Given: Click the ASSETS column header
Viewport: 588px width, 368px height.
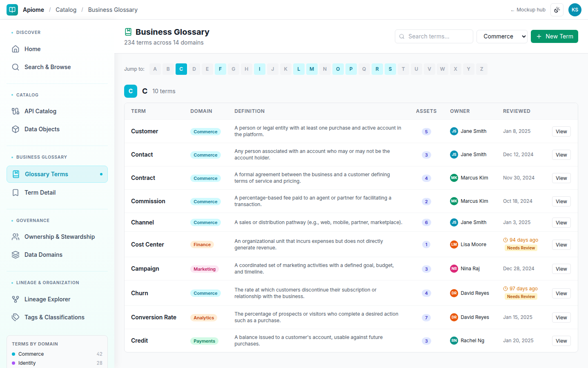Looking at the screenshot, I should (426, 111).
